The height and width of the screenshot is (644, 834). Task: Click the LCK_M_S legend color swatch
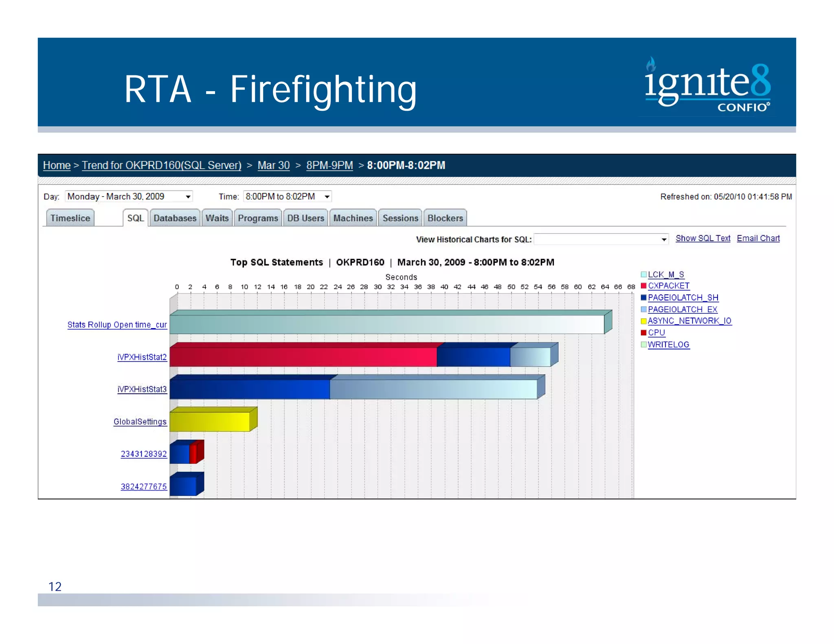click(643, 274)
